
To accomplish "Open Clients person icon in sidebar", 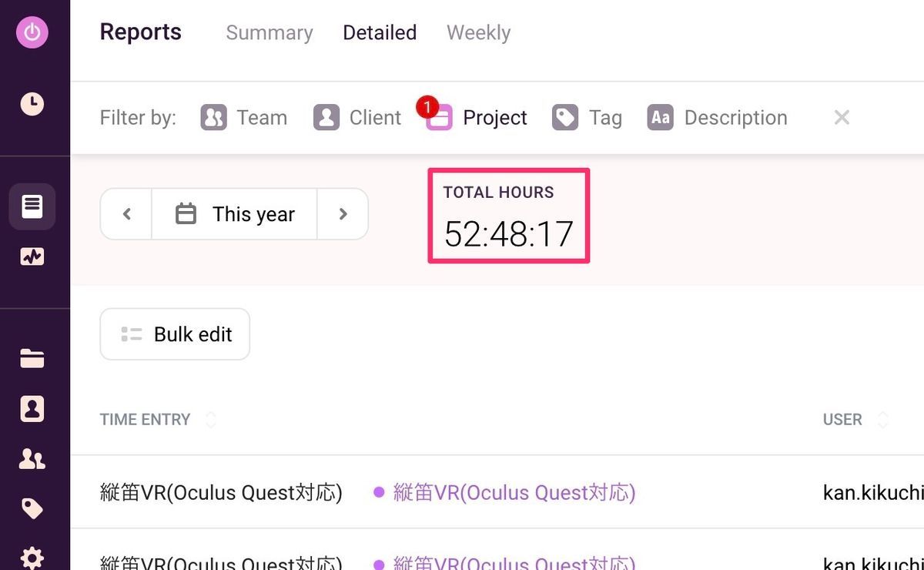I will (32, 409).
